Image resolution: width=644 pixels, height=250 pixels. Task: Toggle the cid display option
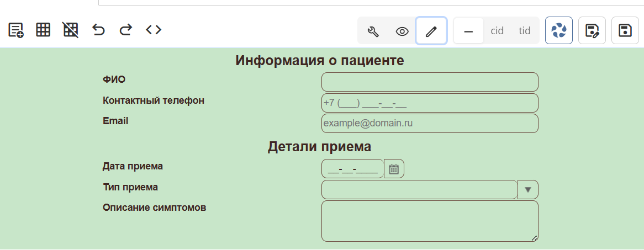497,31
